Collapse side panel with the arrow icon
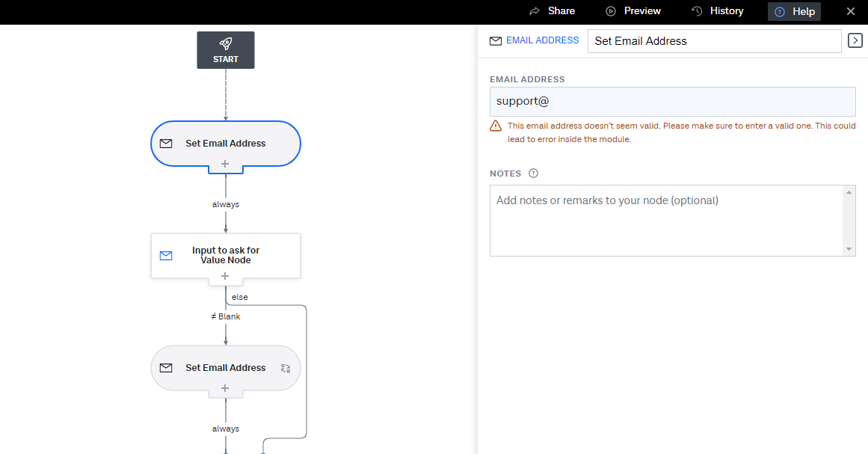 coord(855,40)
